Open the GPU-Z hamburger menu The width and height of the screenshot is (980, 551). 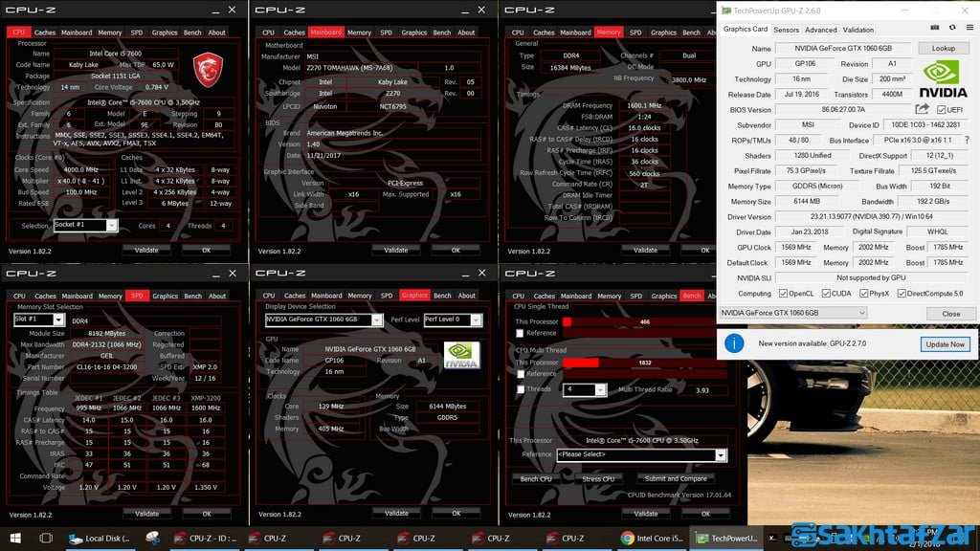(x=969, y=28)
